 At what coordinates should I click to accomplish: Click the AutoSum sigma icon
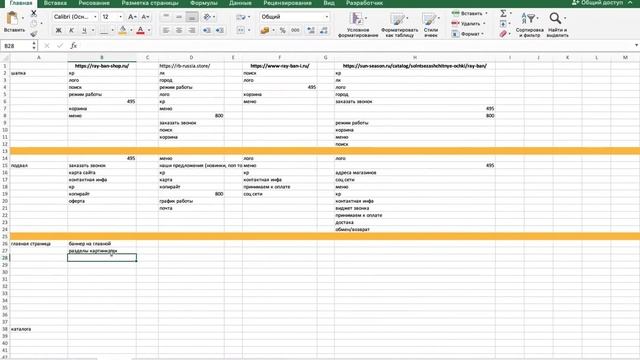[x=503, y=13]
